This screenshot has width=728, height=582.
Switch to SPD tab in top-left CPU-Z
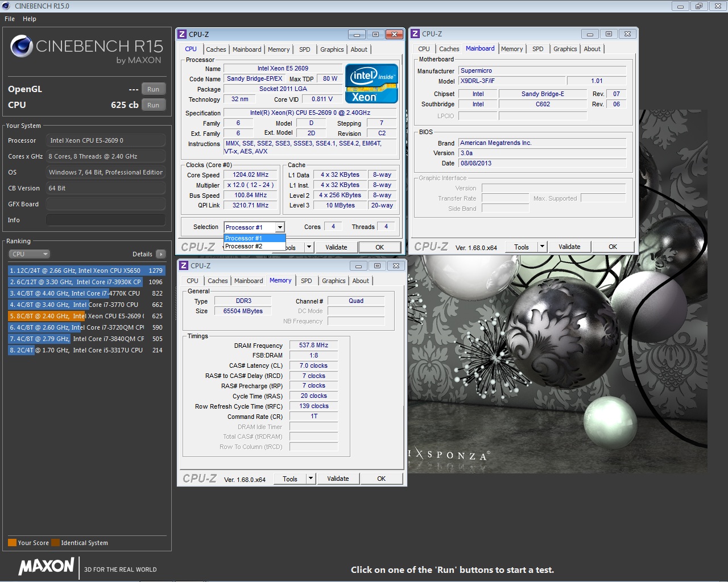tap(305, 49)
